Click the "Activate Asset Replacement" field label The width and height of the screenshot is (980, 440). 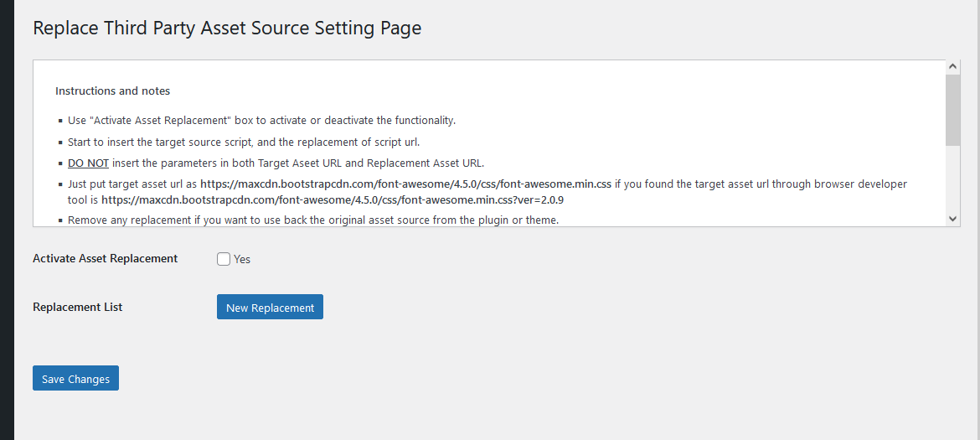click(x=105, y=258)
